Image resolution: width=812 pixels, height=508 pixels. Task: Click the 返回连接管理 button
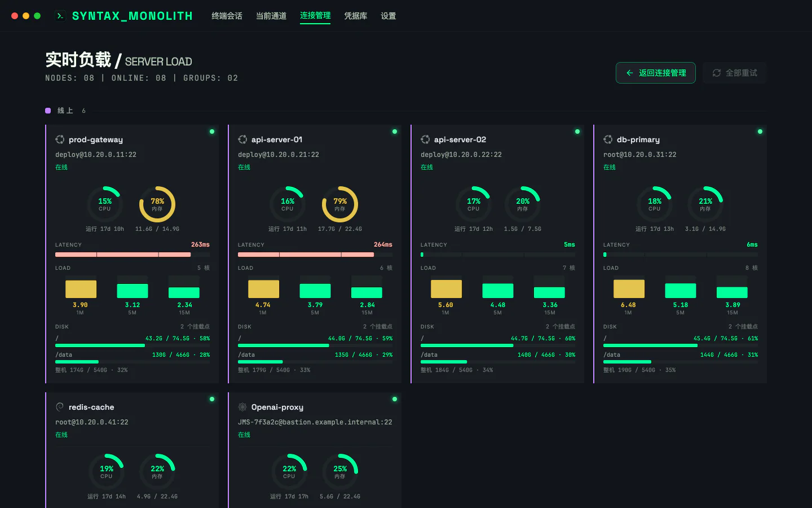(656, 73)
